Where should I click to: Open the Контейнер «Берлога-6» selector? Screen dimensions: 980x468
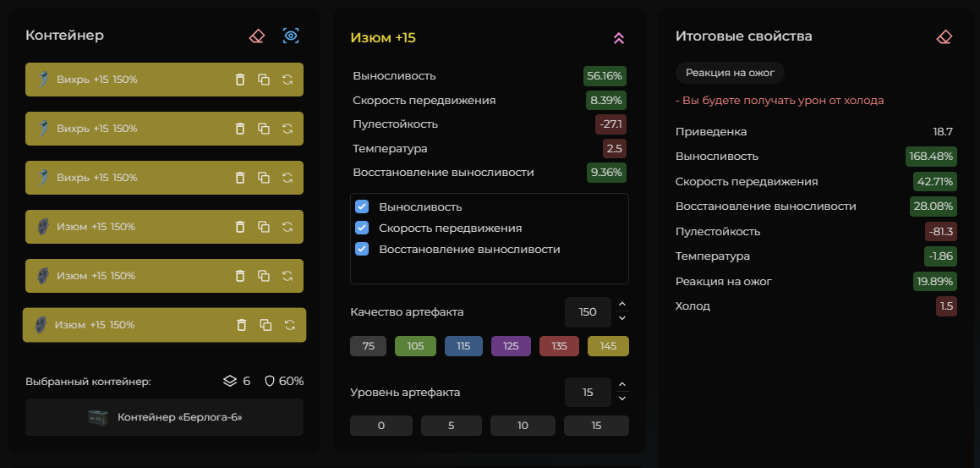(164, 417)
